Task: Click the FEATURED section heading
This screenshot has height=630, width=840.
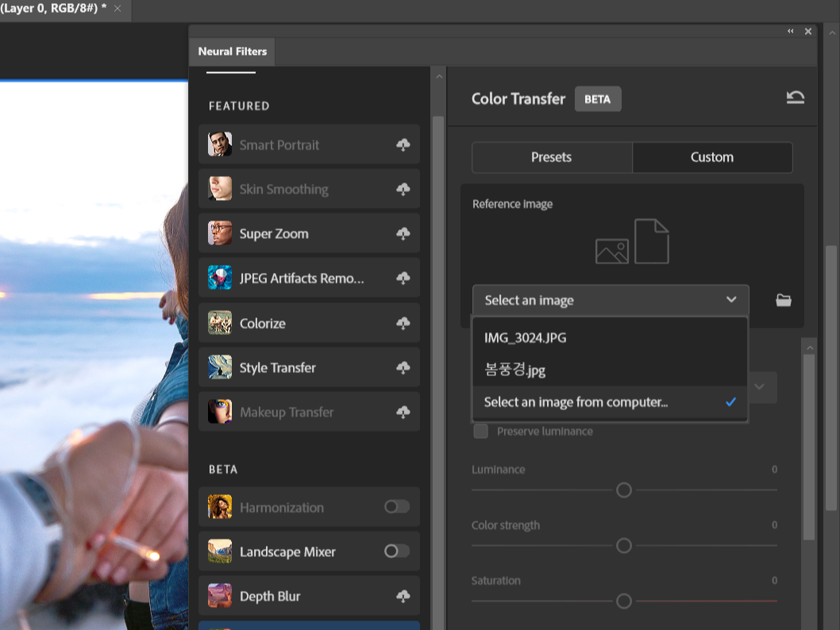Action: (239, 106)
